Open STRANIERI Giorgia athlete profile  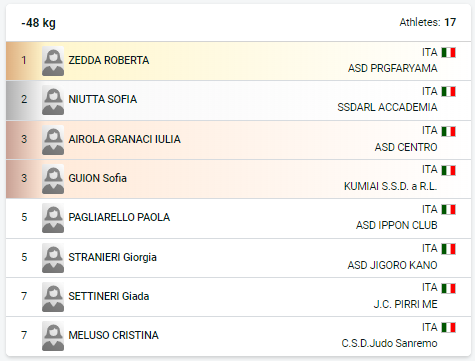pyautogui.click(x=112, y=257)
